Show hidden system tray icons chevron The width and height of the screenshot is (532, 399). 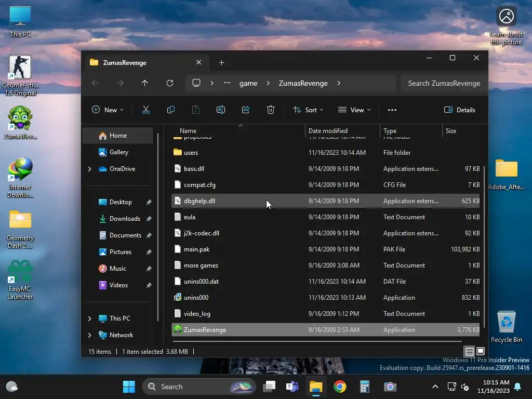tap(435, 387)
